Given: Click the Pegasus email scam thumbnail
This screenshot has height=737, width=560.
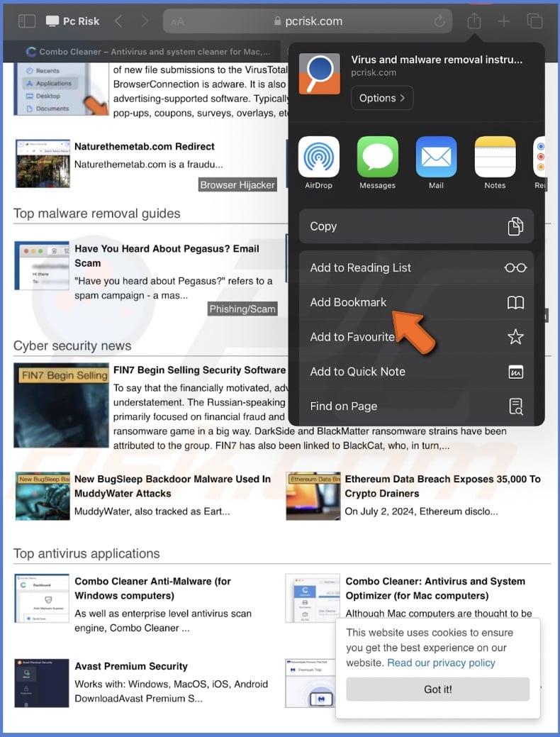Looking at the screenshot, I should [43, 265].
